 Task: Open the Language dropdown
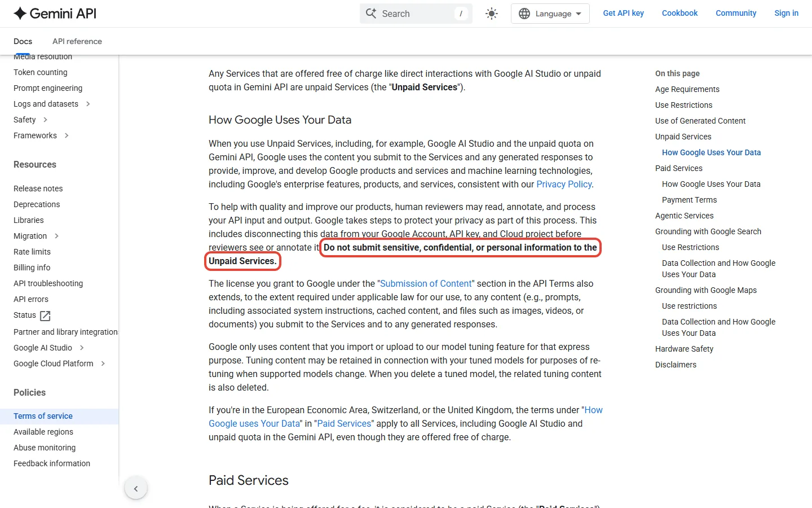pos(550,14)
